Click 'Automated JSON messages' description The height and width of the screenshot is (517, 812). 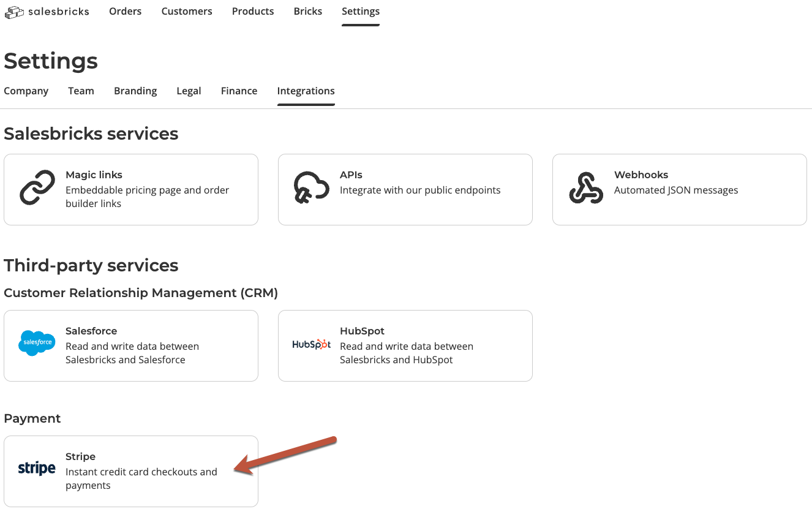676,190
